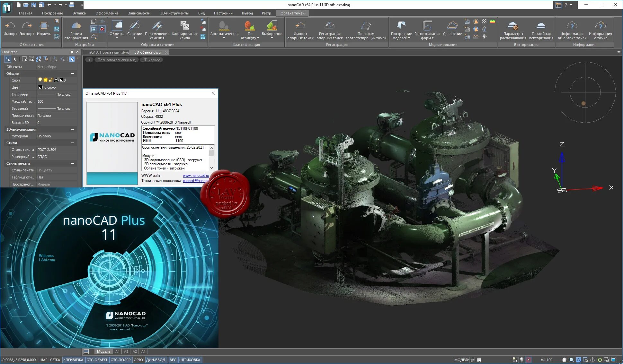Expand Построение моделей dropdown
This screenshot has width=623, height=364.
coord(409,38)
